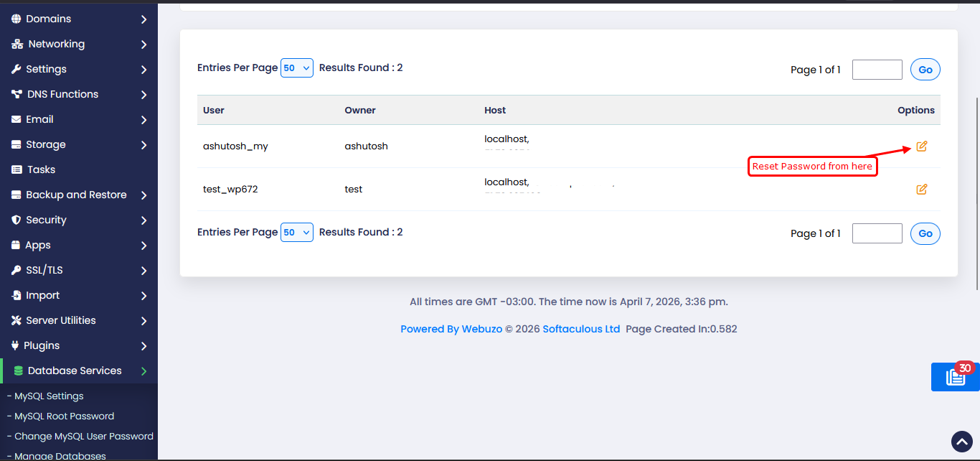
Task: Open bottom Entries Per Page dropdown
Action: point(297,233)
